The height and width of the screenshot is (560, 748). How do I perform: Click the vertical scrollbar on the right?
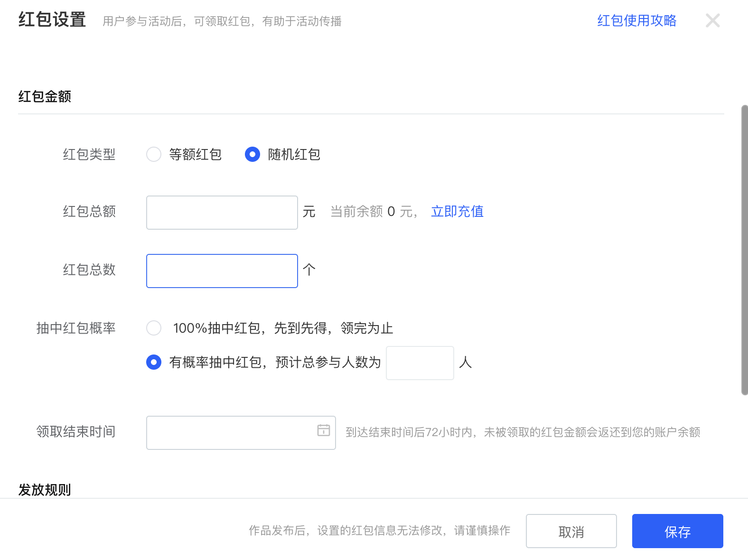pyautogui.click(x=744, y=250)
